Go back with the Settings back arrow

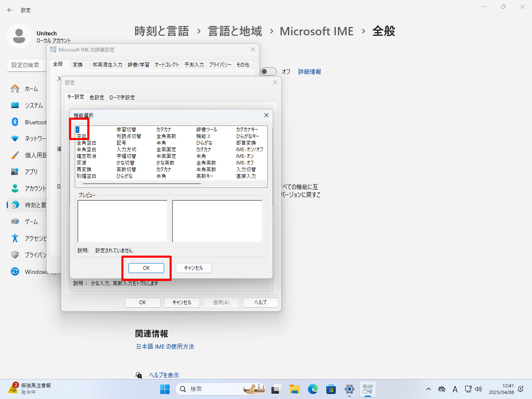click(x=10, y=10)
